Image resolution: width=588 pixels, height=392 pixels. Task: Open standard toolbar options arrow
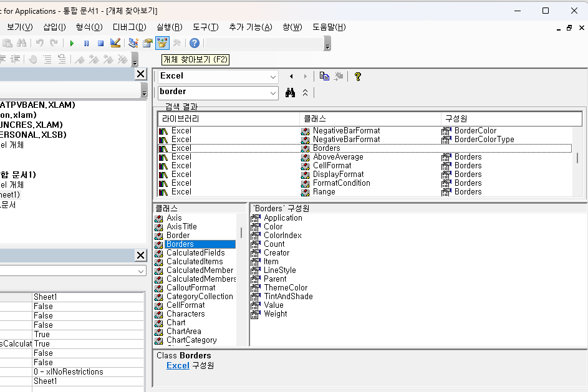tap(327, 44)
